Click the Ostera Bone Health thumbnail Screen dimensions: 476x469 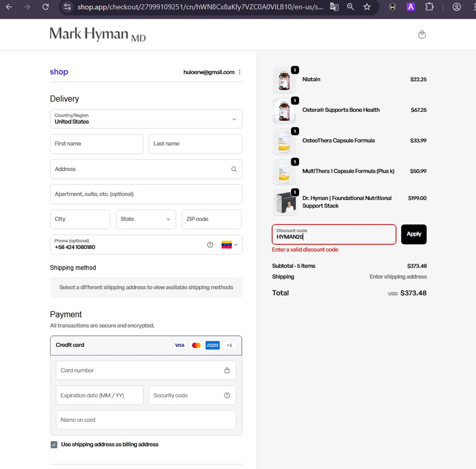(284, 111)
